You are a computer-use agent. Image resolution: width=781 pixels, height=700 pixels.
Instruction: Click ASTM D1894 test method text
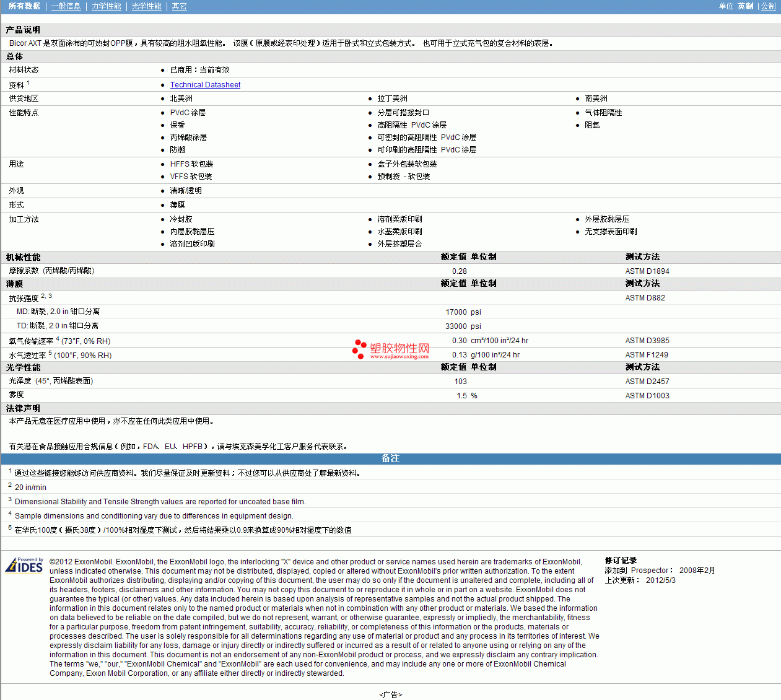647,271
